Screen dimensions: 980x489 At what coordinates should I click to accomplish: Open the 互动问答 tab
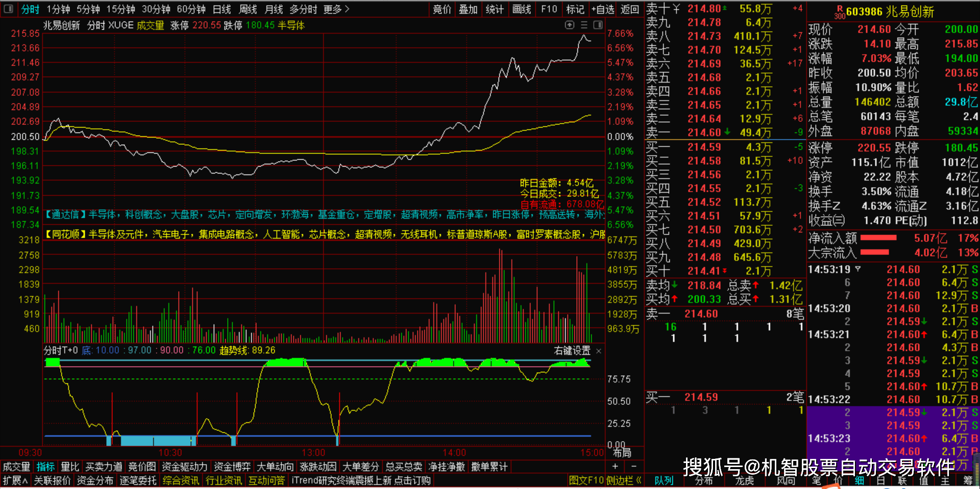click(266, 480)
